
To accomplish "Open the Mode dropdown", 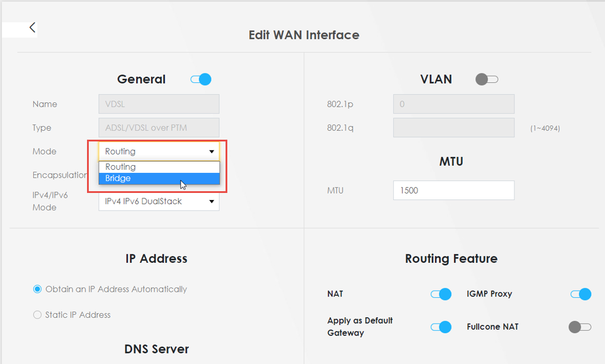I will pyautogui.click(x=159, y=152).
